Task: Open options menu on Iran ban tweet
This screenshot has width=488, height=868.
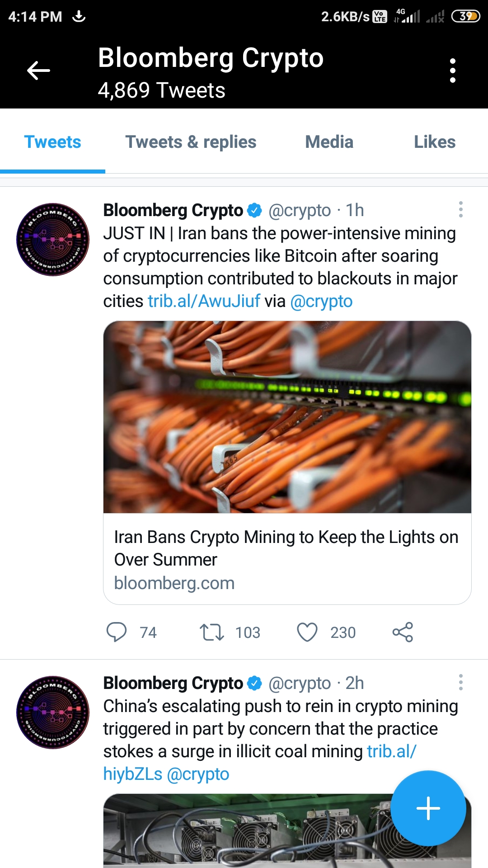Action: (460, 209)
